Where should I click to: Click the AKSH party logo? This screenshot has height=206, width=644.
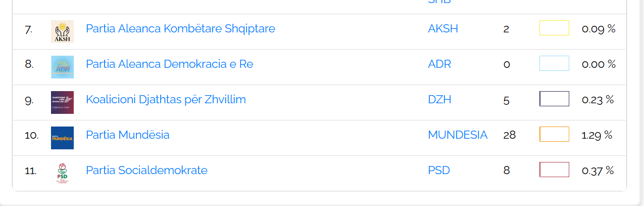[x=62, y=31]
